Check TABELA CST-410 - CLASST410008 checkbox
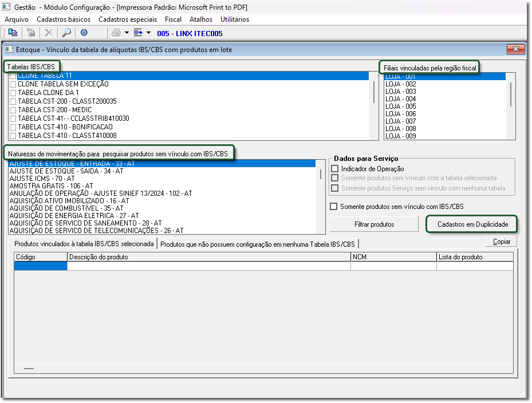This screenshot has width=532, height=403. 13,136
